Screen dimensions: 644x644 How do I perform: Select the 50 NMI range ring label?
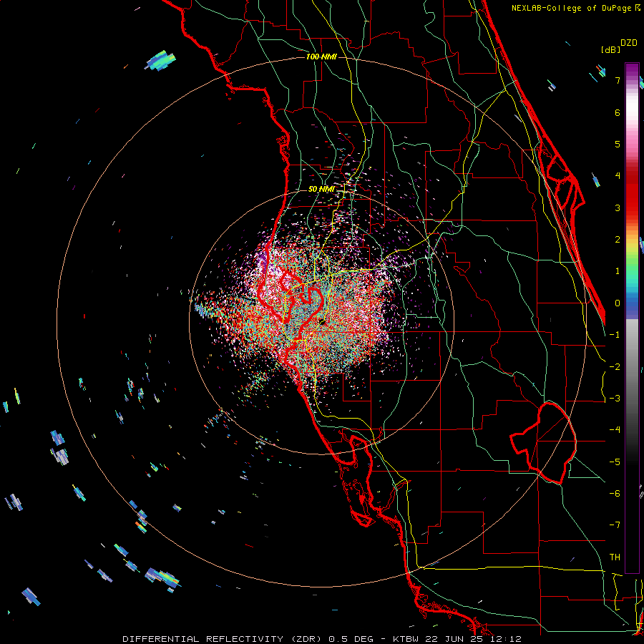(321, 189)
